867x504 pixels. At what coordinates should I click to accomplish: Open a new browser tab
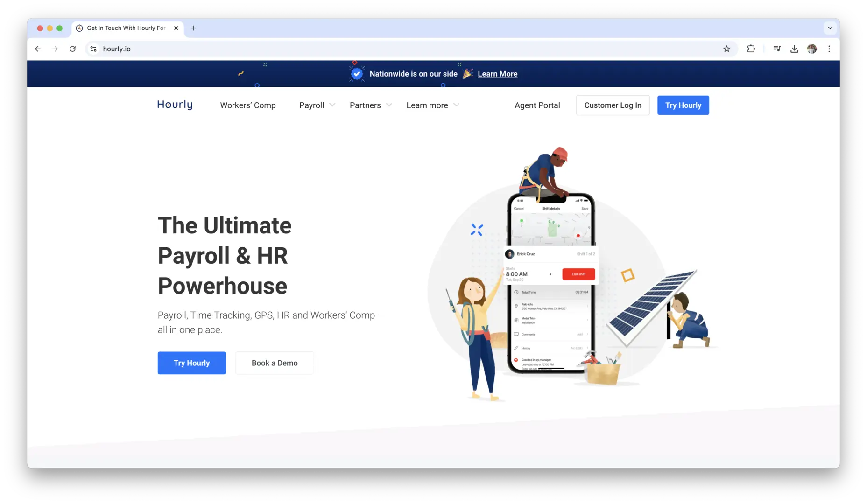click(193, 28)
